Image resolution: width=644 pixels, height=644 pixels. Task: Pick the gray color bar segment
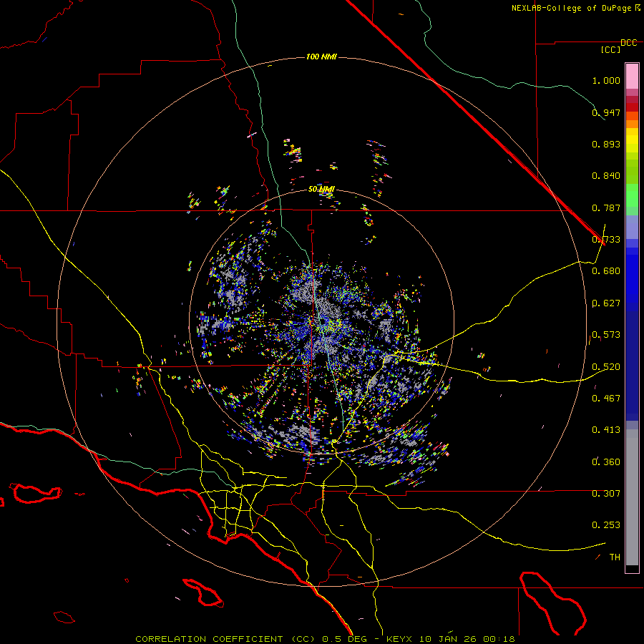[632, 497]
